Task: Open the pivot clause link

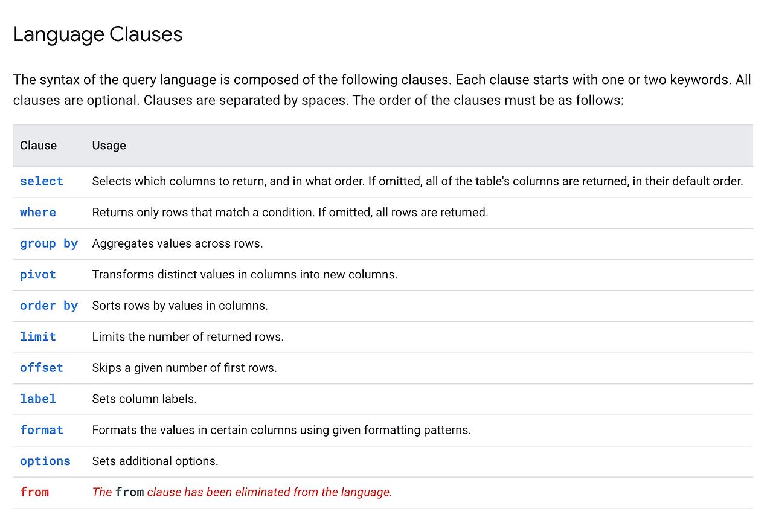Action: [37, 275]
